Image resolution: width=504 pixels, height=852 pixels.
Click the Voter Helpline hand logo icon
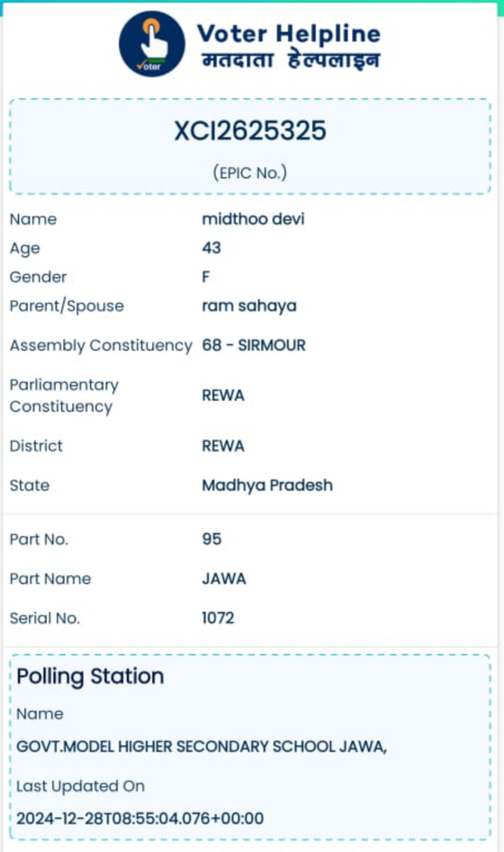(152, 44)
